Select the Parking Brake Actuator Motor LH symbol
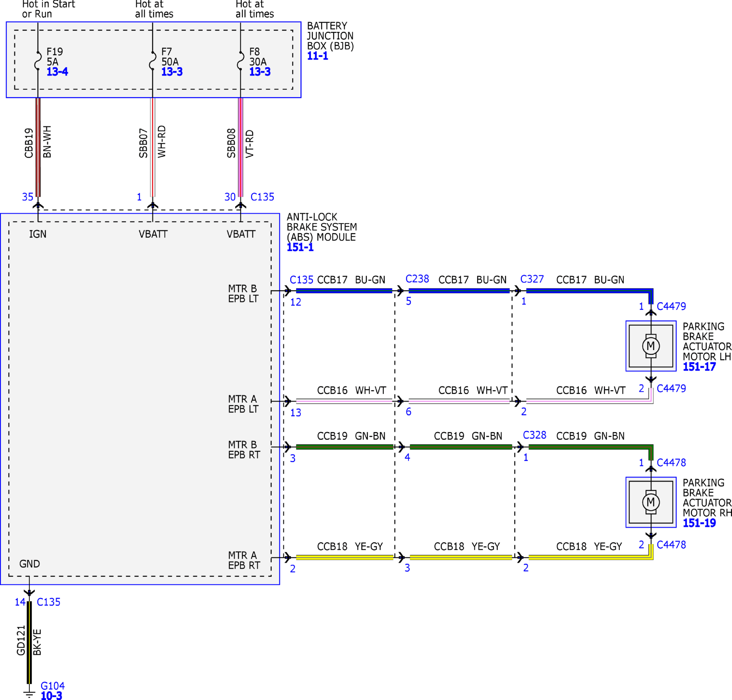Viewport: 732px width, 700px height. click(x=651, y=346)
